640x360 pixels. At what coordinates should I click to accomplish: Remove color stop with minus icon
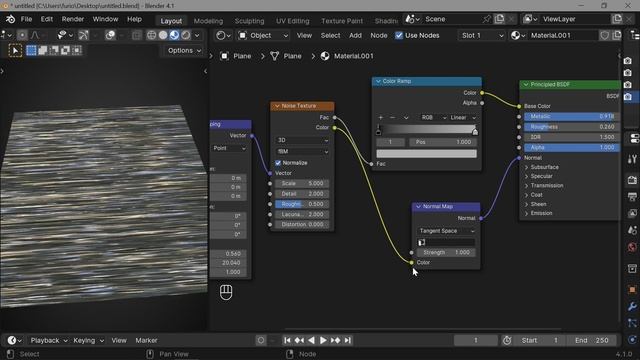pyautogui.click(x=393, y=118)
